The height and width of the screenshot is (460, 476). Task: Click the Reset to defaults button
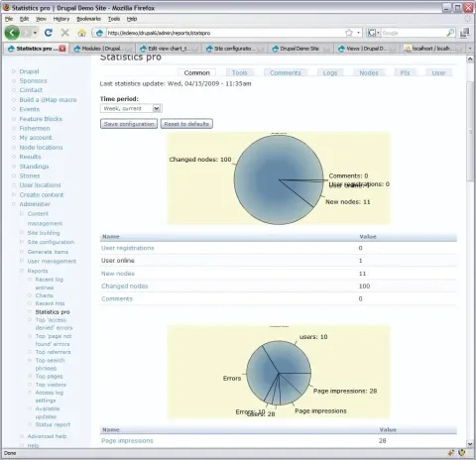186,124
